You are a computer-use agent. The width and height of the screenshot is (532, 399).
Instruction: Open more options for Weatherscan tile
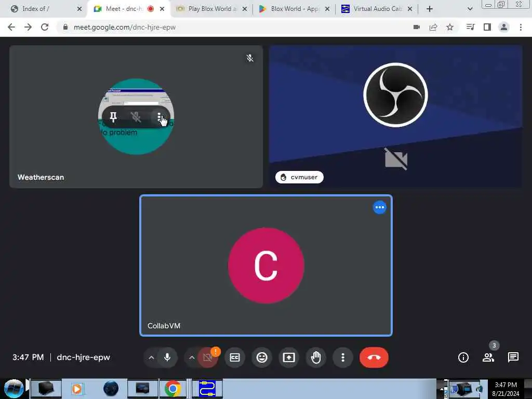coord(159,117)
